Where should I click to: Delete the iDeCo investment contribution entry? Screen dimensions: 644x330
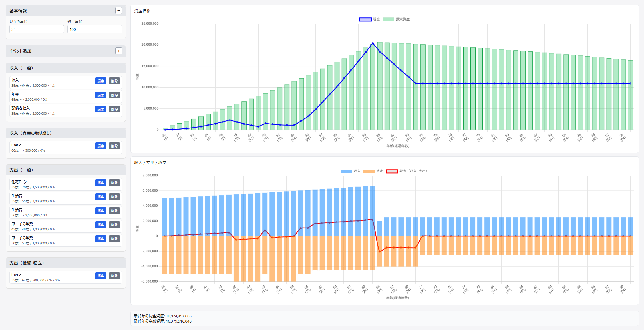click(x=114, y=276)
